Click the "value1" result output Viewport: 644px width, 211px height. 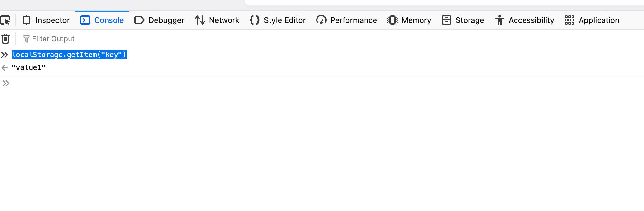28,68
